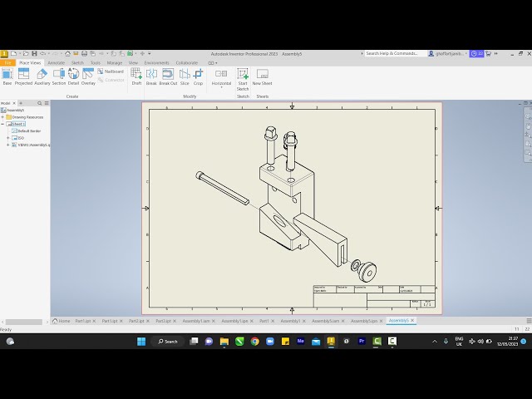Collapse the Sheet:1 node

pos(2,124)
